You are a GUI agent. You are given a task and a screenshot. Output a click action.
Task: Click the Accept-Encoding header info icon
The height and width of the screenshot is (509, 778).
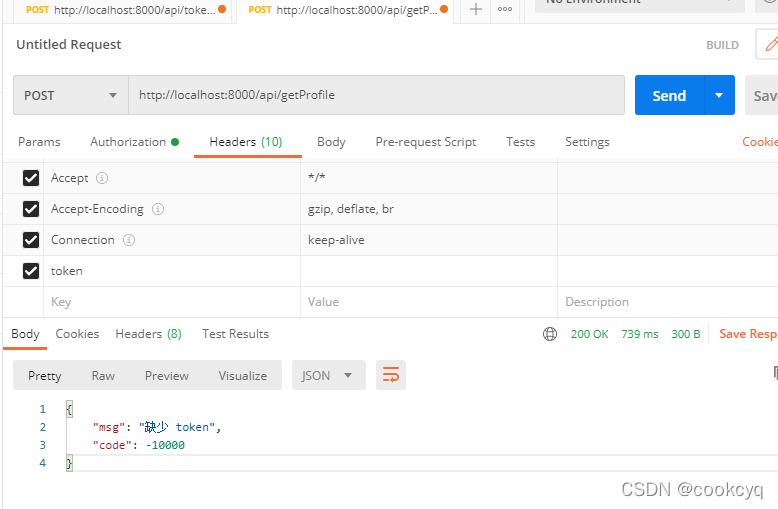tap(158, 209)
